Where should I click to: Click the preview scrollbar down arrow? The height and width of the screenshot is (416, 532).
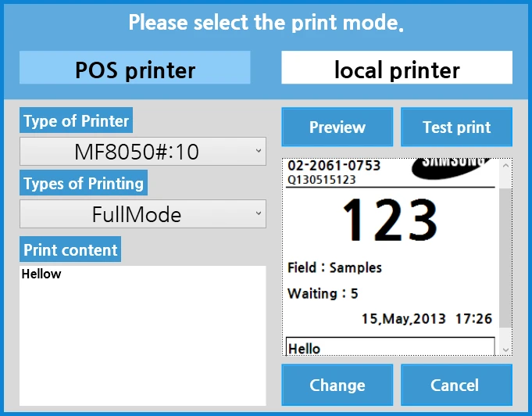(505, 350)
